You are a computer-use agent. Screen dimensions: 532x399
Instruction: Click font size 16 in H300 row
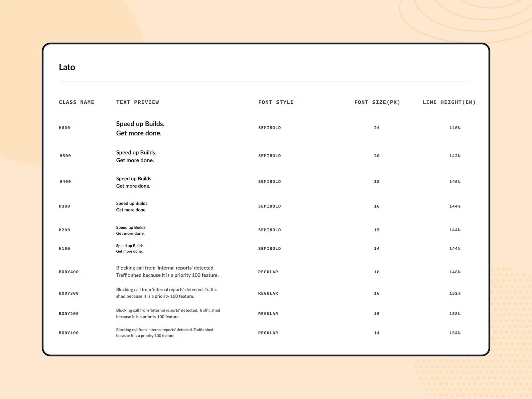coord(377,206)
